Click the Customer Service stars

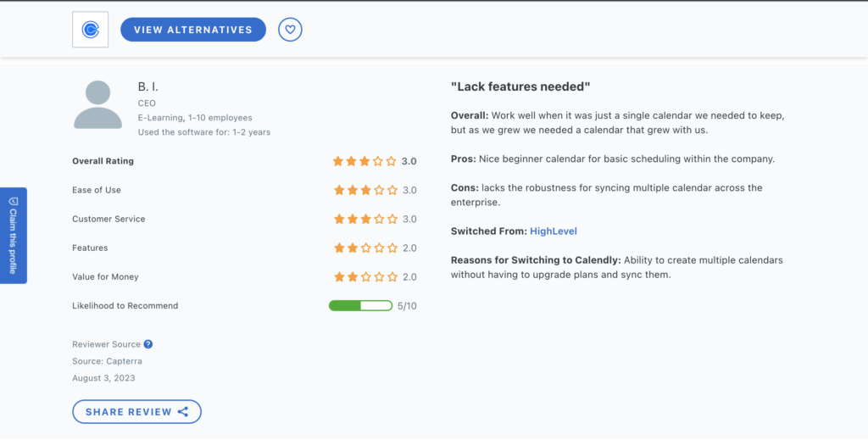click(x=364, y=219)
